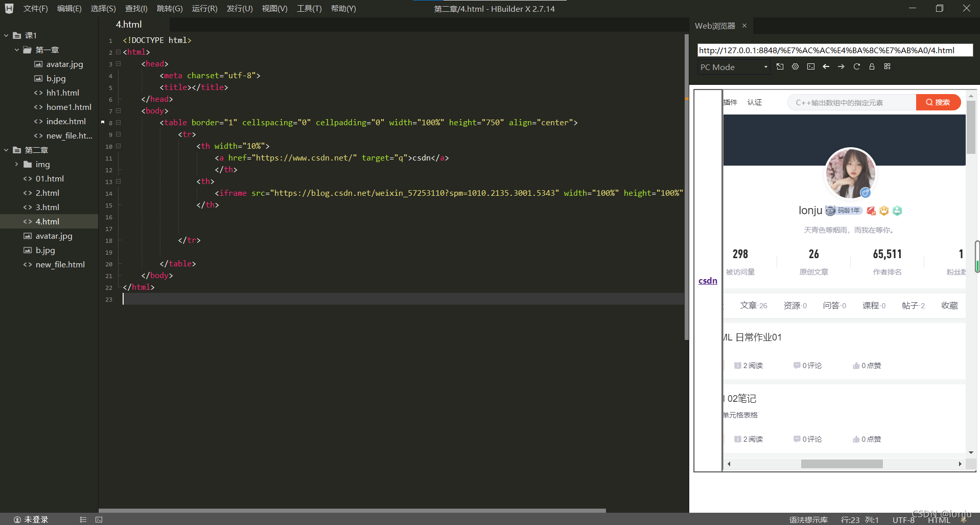
Task: Select the 4.html editor tab
Action: pos(129,25)
